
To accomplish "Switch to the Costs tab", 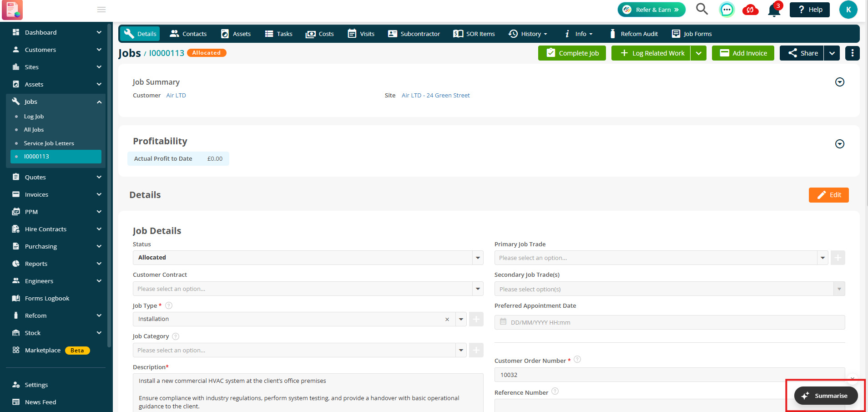I will pyautogui.click(x=320, y=34).
